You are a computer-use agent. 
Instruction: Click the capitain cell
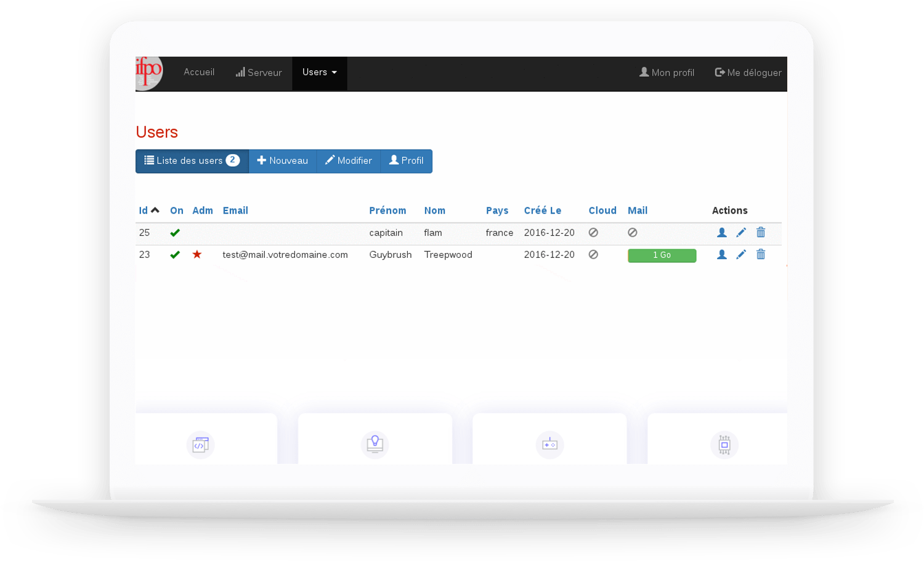(x=386, y=233)
